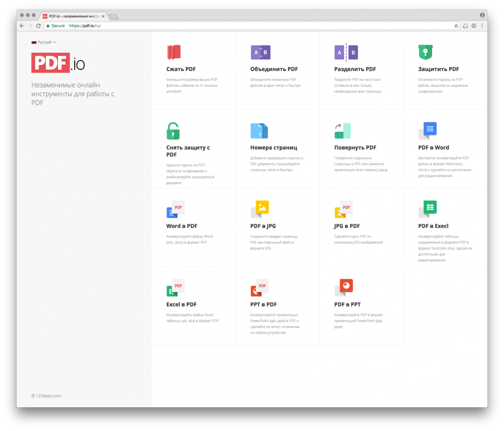The image size is (504, 431).
Task: Click the drive extension icon in toolbar
Action: [465, 26]
